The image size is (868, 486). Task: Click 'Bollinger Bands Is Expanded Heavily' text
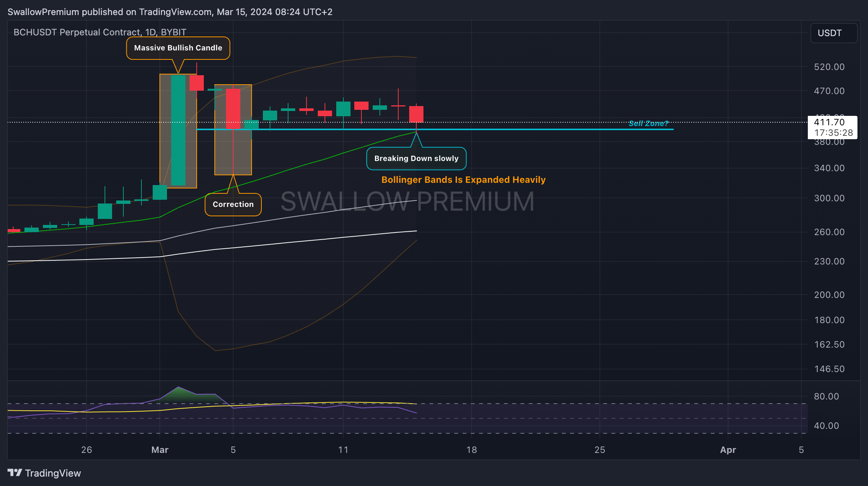[x=463, y=180]
